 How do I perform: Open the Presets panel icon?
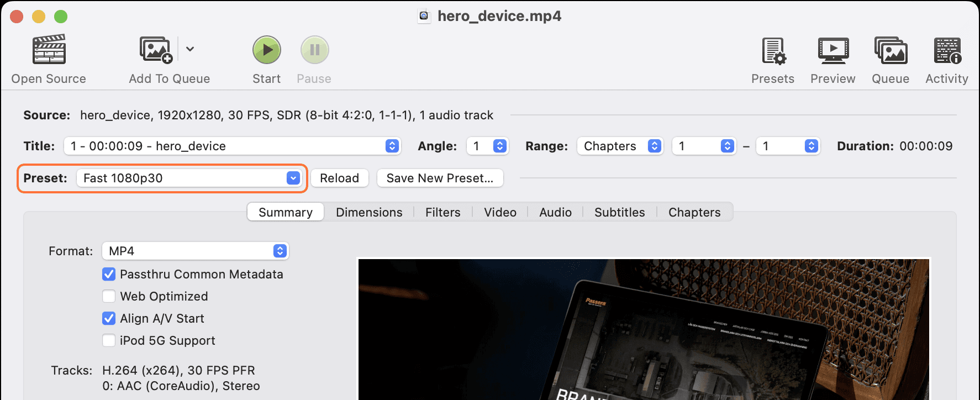tap(773, 51)
